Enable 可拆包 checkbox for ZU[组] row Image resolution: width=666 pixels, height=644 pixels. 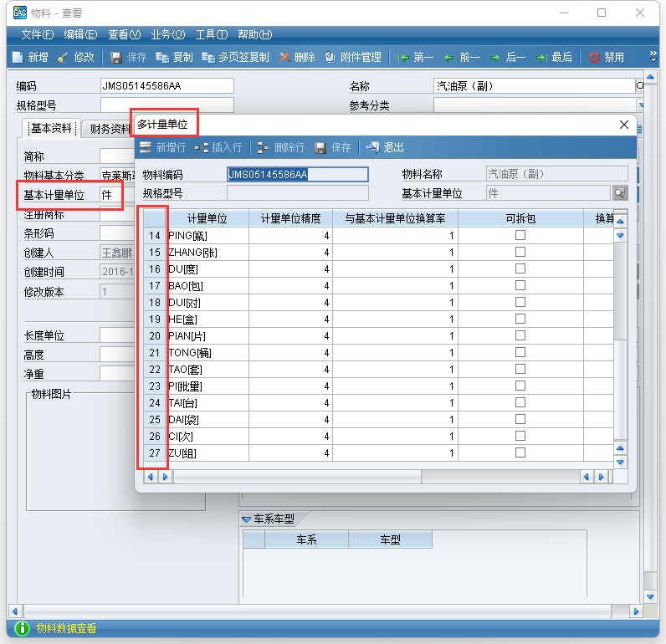coord(520,452)
